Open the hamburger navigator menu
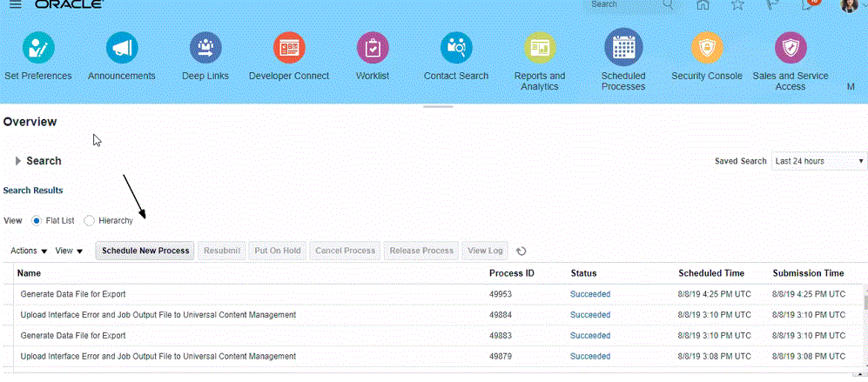This screenshot has width=868, height=382. (15, 5)
